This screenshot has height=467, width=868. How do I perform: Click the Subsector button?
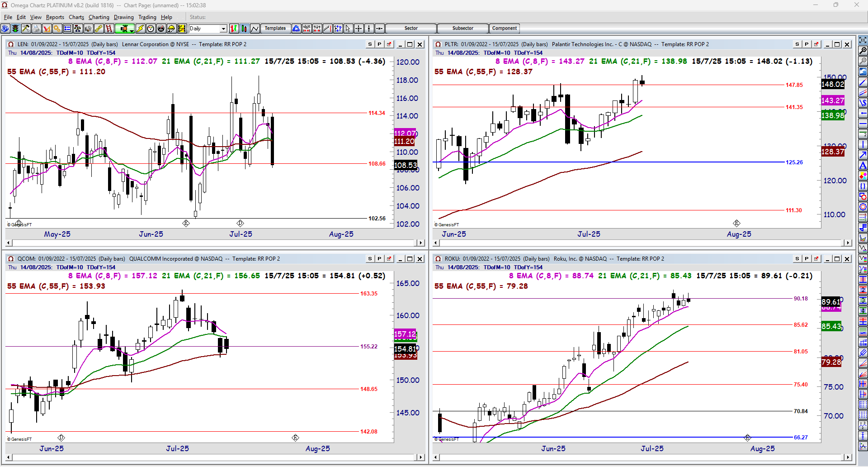tap(463, 29)
